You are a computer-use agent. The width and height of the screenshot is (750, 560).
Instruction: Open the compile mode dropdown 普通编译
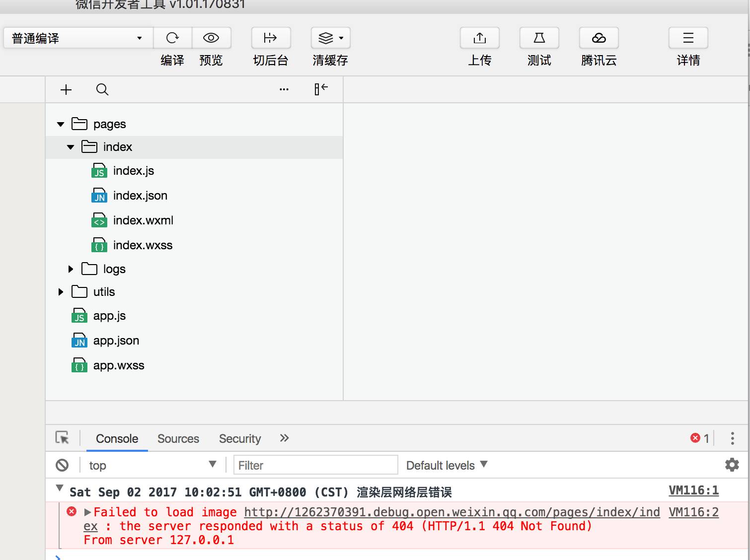pyautogui.click(x=77, y=38)
